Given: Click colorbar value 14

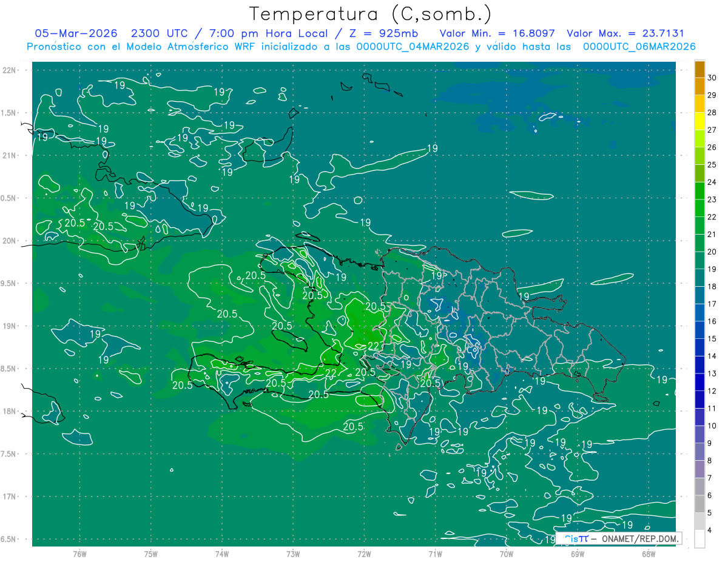Looking at the screenshot, I should point(712,356).
